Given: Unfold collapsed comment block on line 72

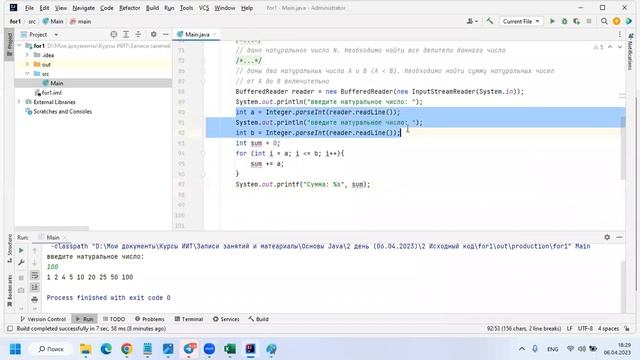Looking at the screenshot, I should [203, 61].
